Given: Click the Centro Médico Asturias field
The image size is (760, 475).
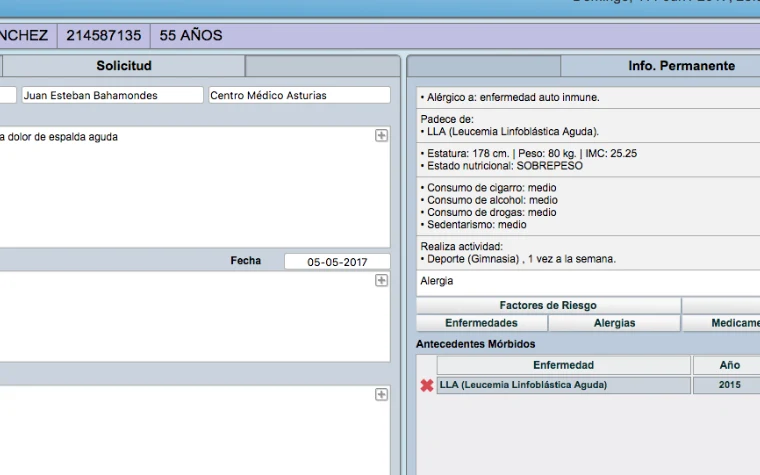Looking at the screenshot, I should coord(299,95).
